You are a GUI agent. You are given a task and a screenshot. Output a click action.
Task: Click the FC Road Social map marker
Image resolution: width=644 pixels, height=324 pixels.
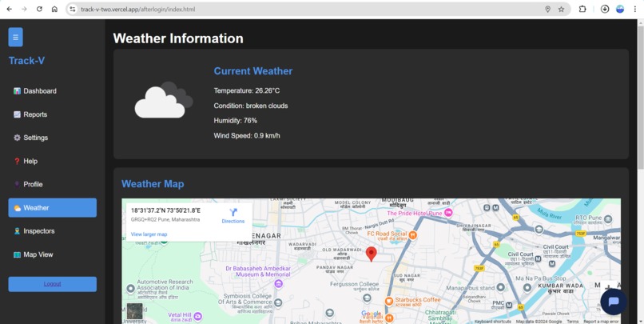pyautogui.click(x=413, y=235)
